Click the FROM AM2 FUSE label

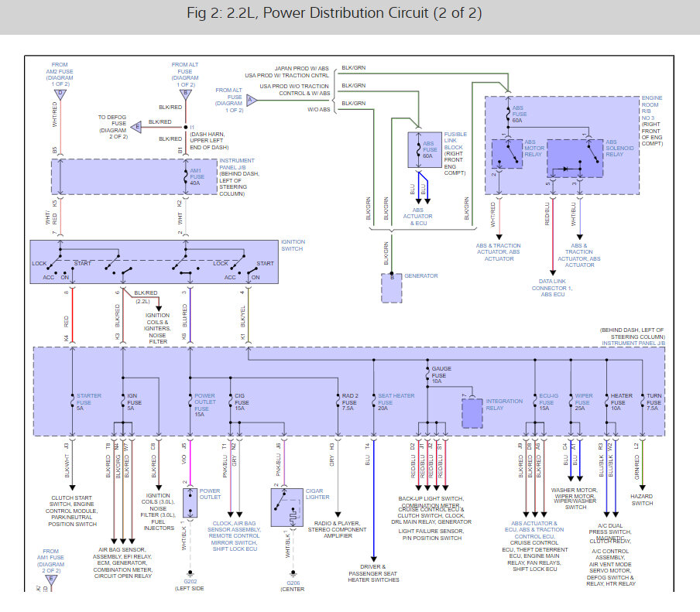point(60,74)
